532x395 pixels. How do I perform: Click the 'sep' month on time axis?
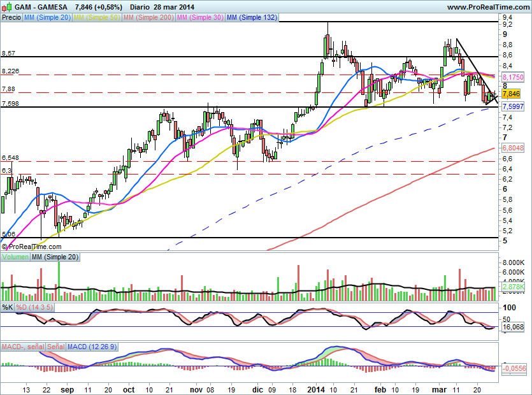pyautogui.click(x=67, y=390)
